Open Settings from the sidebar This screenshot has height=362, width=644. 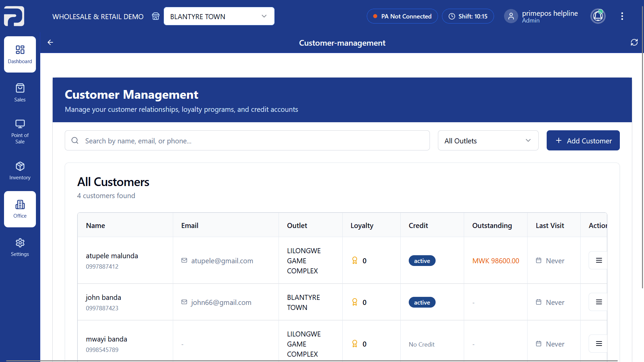pos(20,247)
